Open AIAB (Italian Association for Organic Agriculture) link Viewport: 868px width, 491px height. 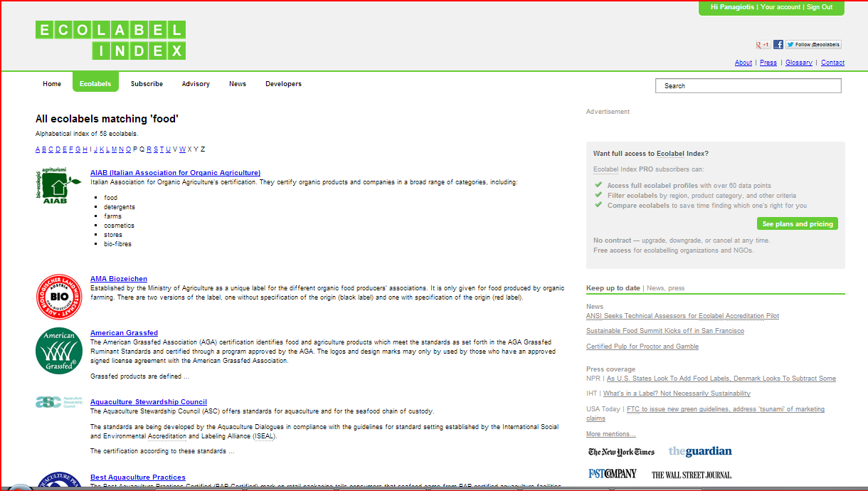pos(175,173)
